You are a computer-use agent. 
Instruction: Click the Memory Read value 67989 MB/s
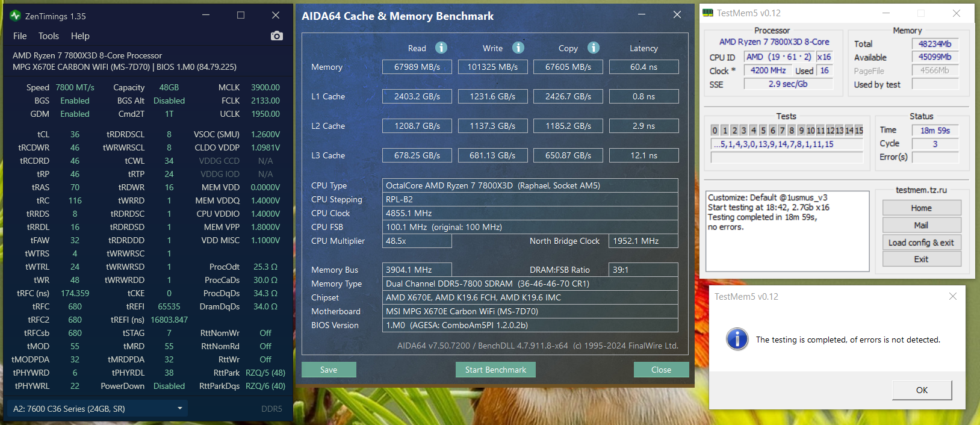(417, 67)
